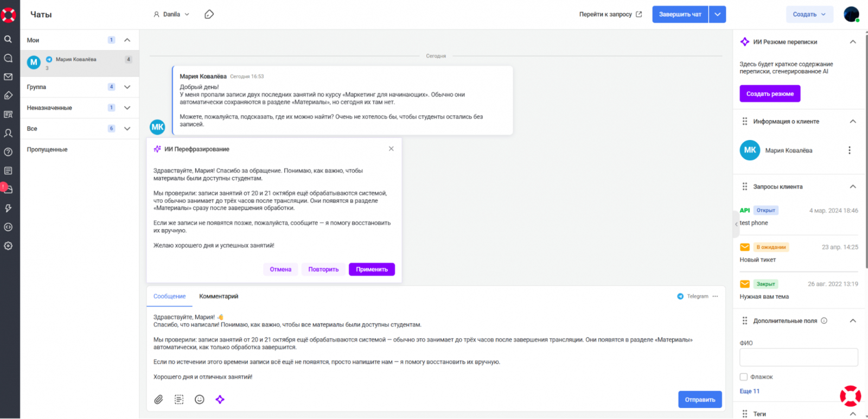868x419 pixels.
Task: Open search from the left sidebar
Action: [x=8, y=39]
